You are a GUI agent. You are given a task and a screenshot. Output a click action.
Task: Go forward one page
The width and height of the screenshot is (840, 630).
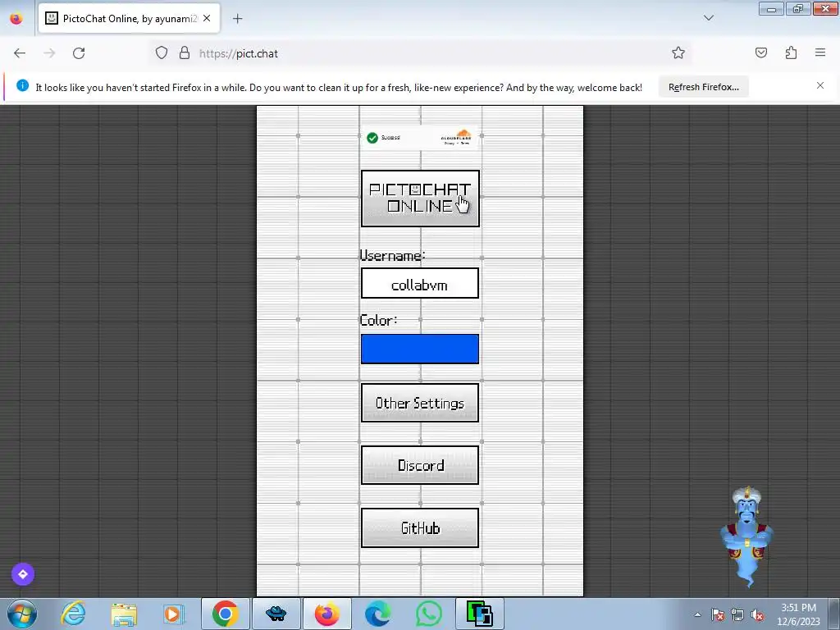coord(49,53)
